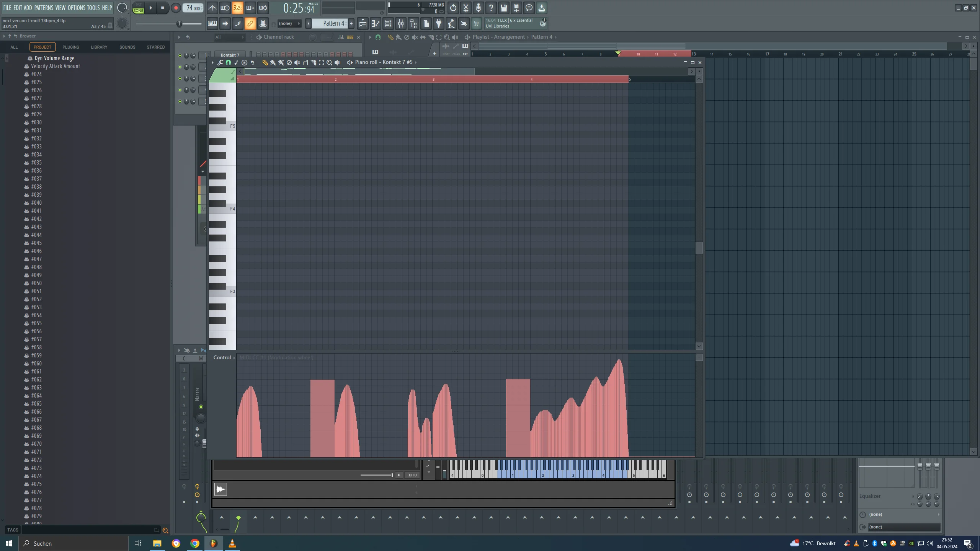Open the mixer view icon
This screenshot has width=980, height=551.
pos(400,24)
